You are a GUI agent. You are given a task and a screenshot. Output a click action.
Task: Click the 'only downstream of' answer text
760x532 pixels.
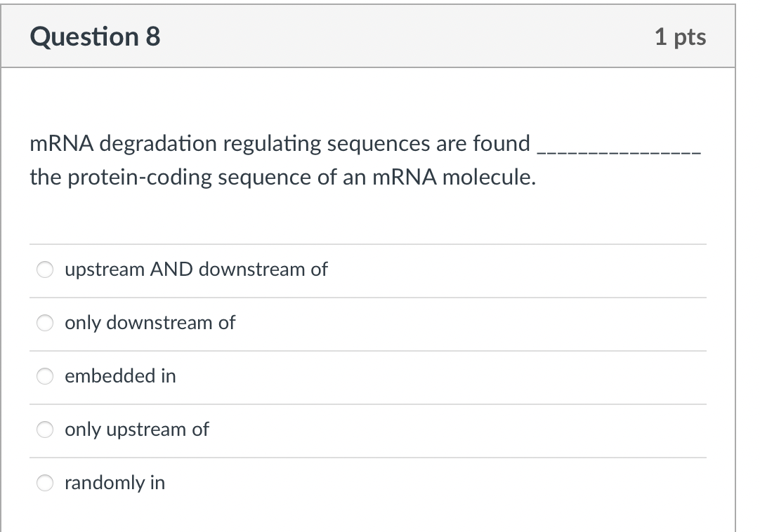[150, 323]
